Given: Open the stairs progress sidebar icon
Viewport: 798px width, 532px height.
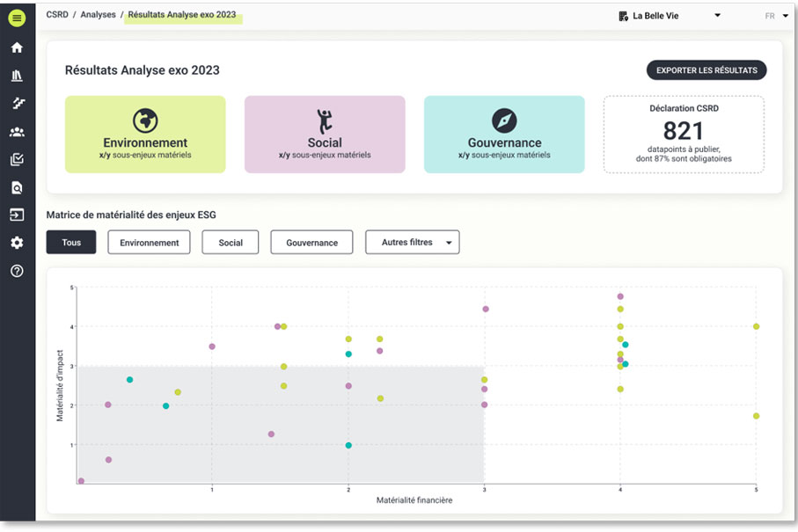Looking at the screenshot, I should 18,103.
